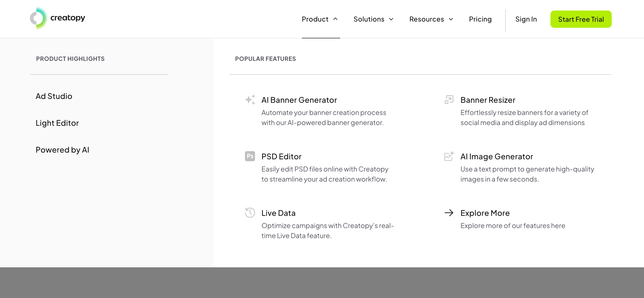This screenshot has height=298, width=644.
Task: Select Powered by AI highlight
Action: (x=62, y=150)
